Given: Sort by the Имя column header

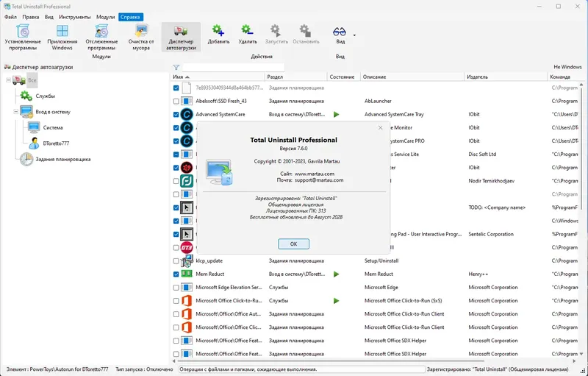Looking at the screenshot, I should [x=218, y=77].
